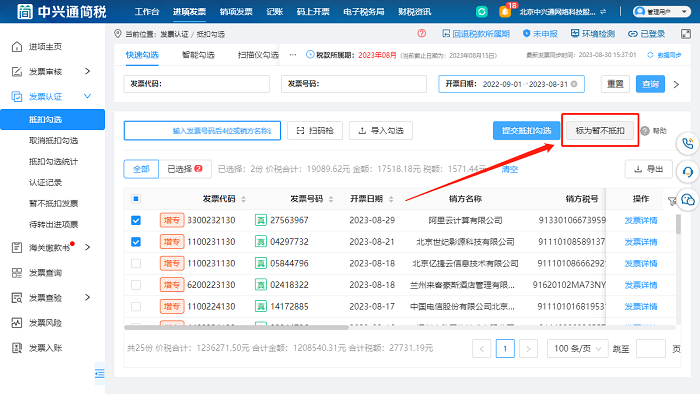The image size is (700, 394).
Task: Click the 数据同步 refresh icon
Action: 650,55
